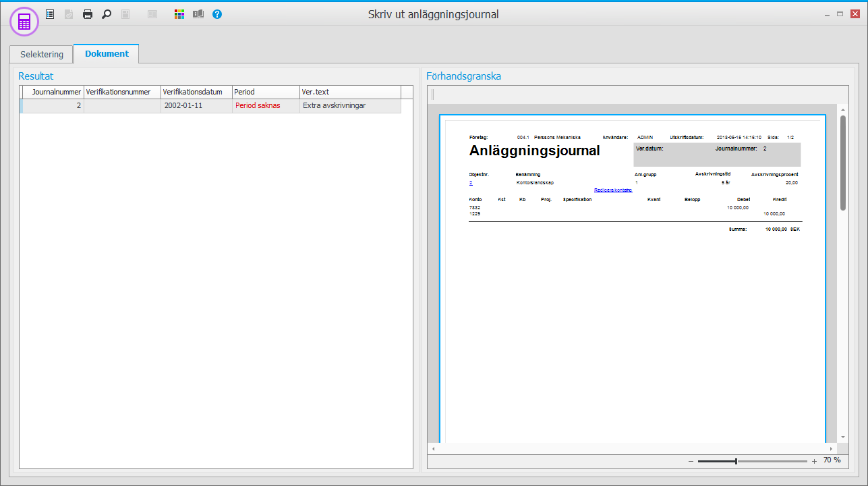
Task: Click the purple calculator application icon
Action: pyautogui.click(x=24, y=22)
